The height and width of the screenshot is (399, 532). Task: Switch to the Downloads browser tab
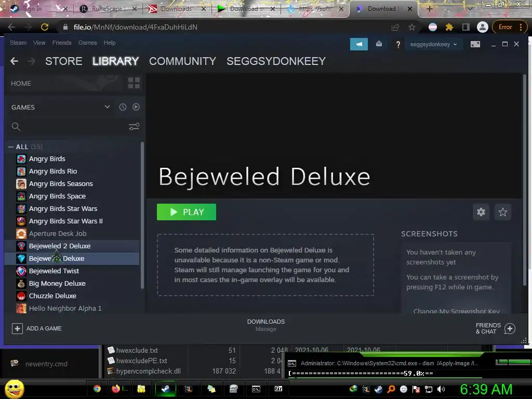[177, 9]
